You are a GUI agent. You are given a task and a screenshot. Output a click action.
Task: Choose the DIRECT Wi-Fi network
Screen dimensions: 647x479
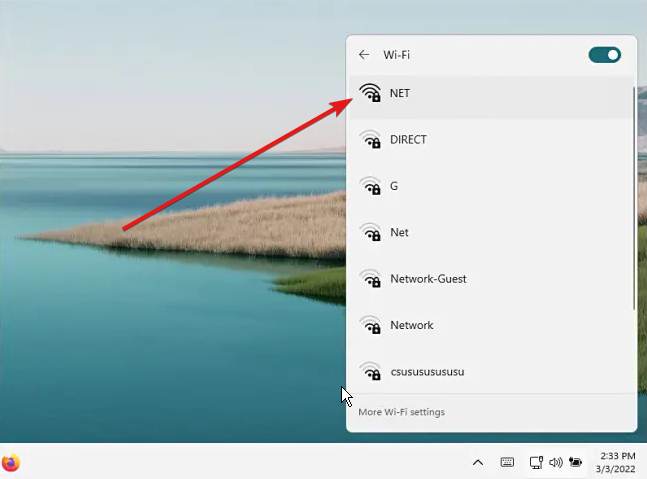[491, 139]
